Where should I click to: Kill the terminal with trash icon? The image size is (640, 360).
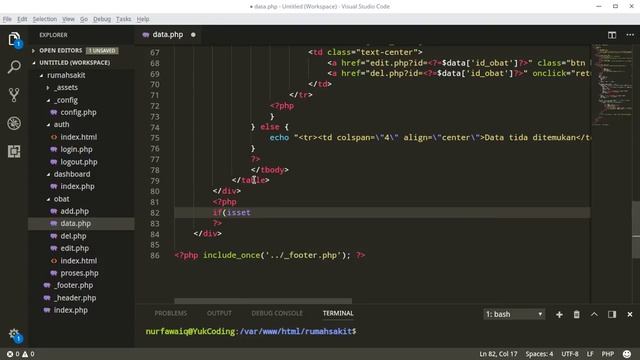576,314
